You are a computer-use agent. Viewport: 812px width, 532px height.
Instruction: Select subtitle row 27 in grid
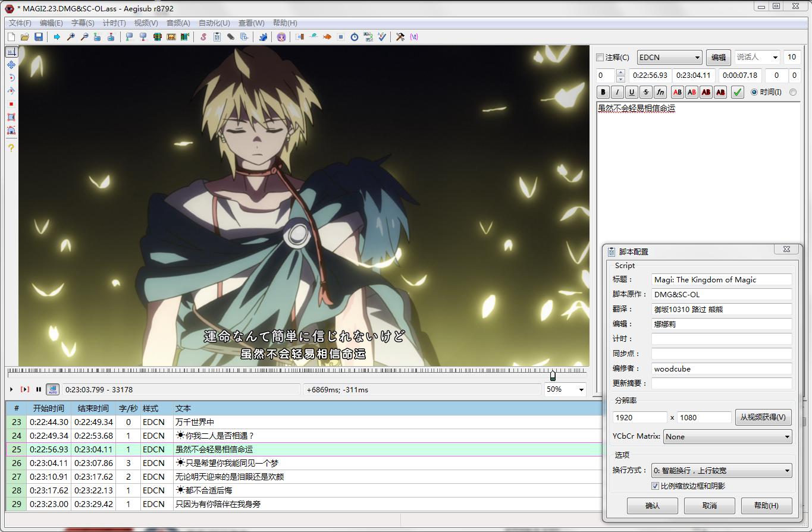[x=303, y=477]
